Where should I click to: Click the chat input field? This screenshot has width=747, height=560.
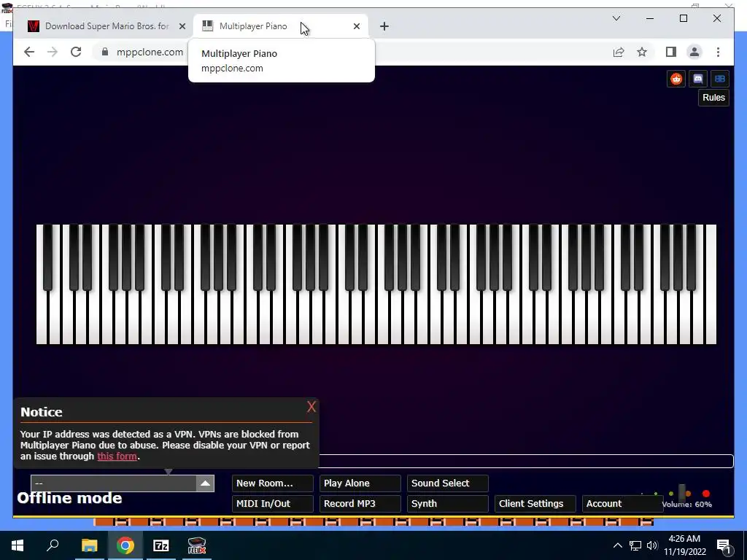click(526, 461)
